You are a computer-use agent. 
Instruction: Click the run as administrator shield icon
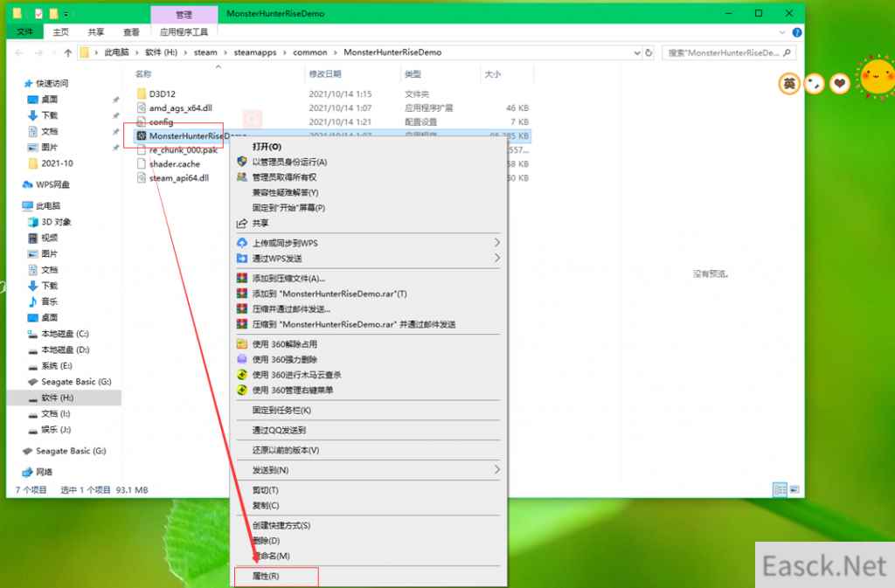(242, 162)
